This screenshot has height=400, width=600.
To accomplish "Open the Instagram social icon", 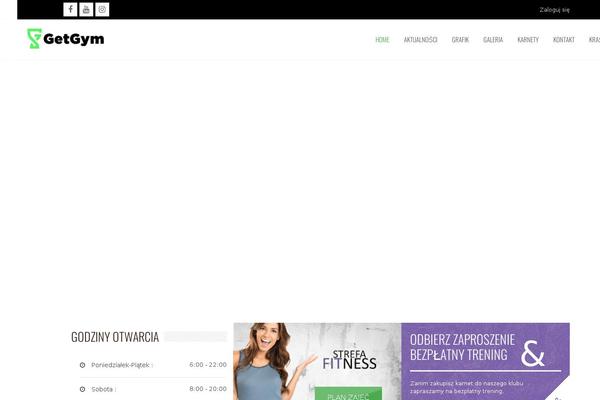I will (x=102, y=9).
